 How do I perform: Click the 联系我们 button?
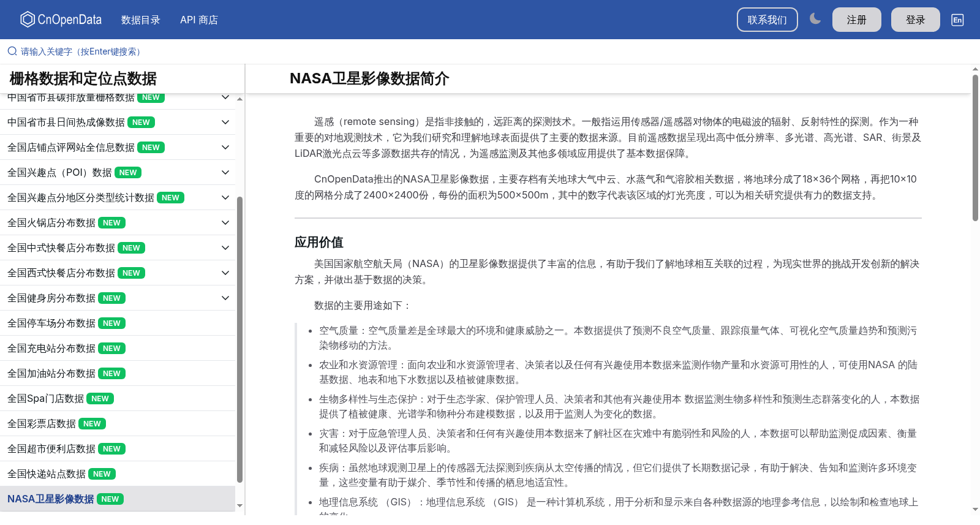[x=767, y=20]
